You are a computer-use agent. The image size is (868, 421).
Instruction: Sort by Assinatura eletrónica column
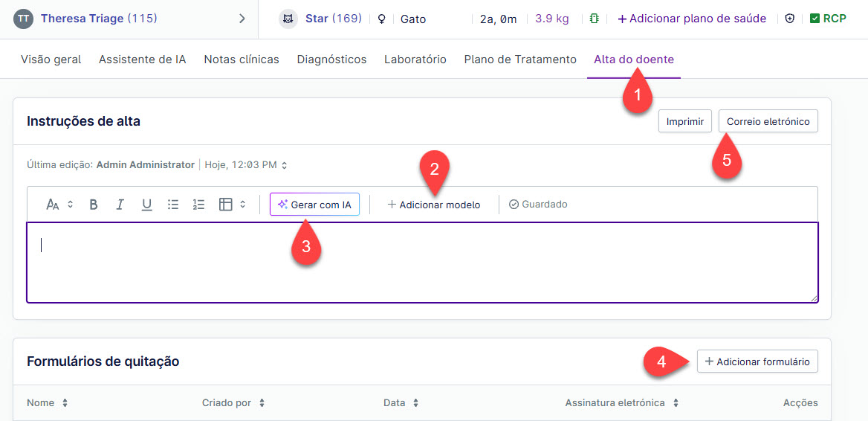point(676,402)
